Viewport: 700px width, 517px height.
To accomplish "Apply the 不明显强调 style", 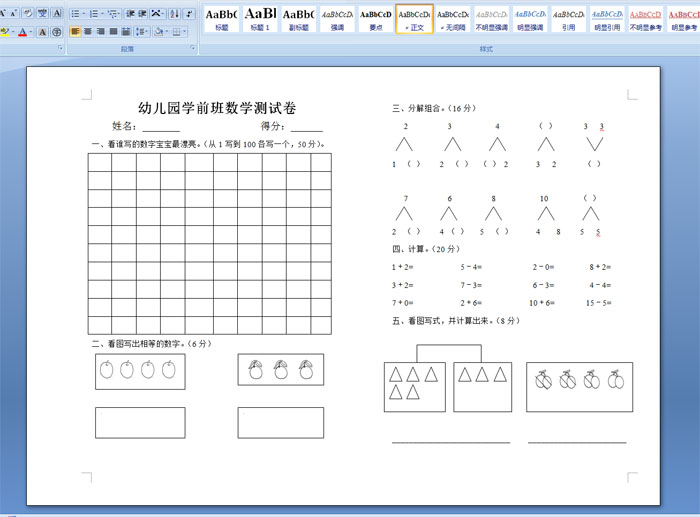I will coord(491,19).
